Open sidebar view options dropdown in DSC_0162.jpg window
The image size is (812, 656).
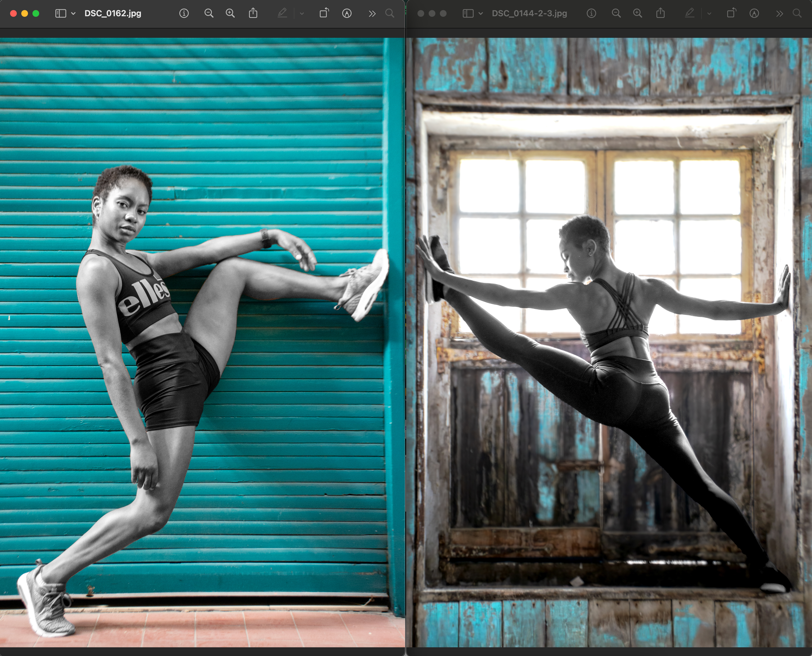click(x=74, y=14)
